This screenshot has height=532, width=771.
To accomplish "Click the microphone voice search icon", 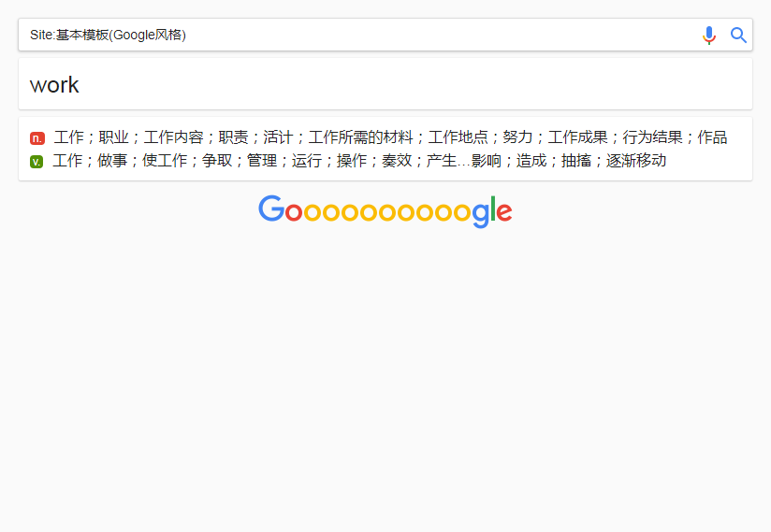I will [709, 36].
